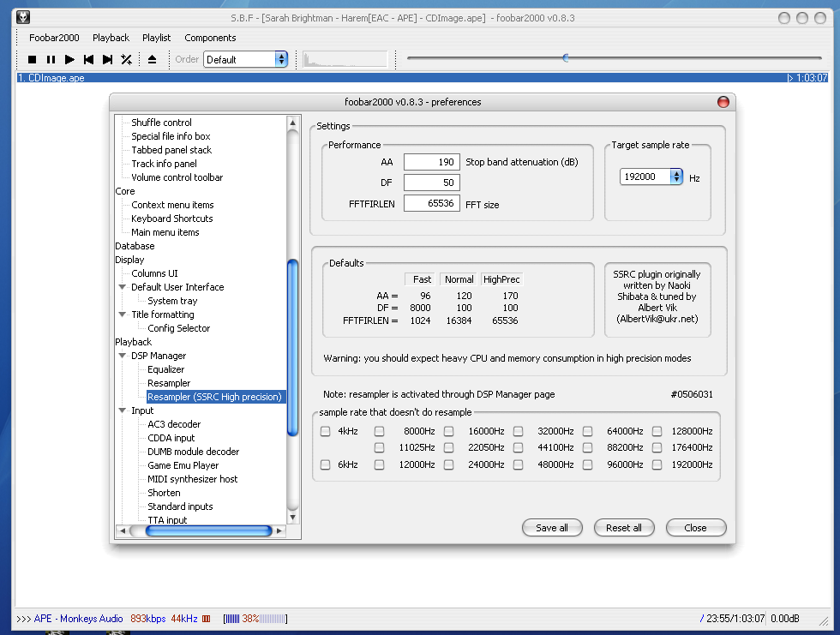
Task: Apply the Fast defaults preset
Action: pos(421,279)
